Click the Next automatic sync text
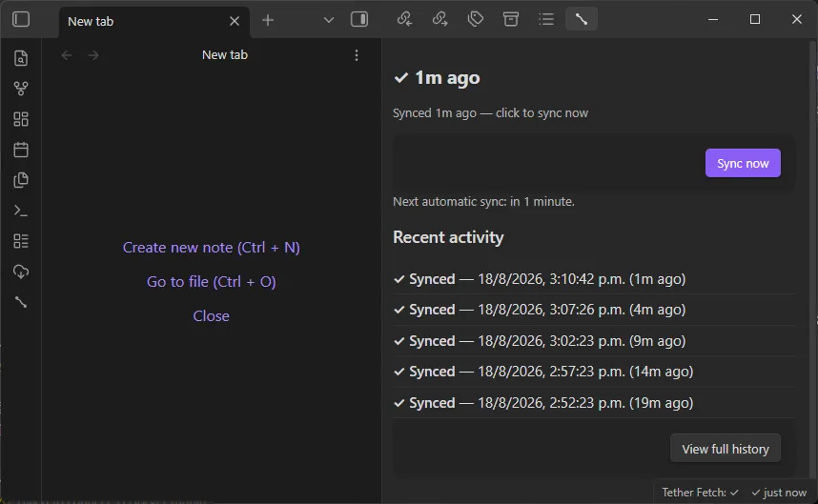Image resolution: width=818 pixels, height=504 pixels. click(x=483, y=202)
